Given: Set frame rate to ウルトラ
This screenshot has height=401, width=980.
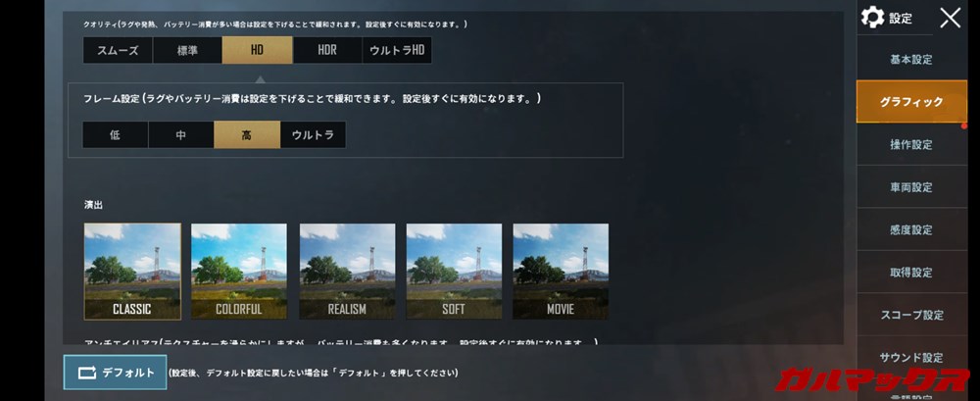Looking at the screenshot, I should pyautogui.click(x=313, y=134).
